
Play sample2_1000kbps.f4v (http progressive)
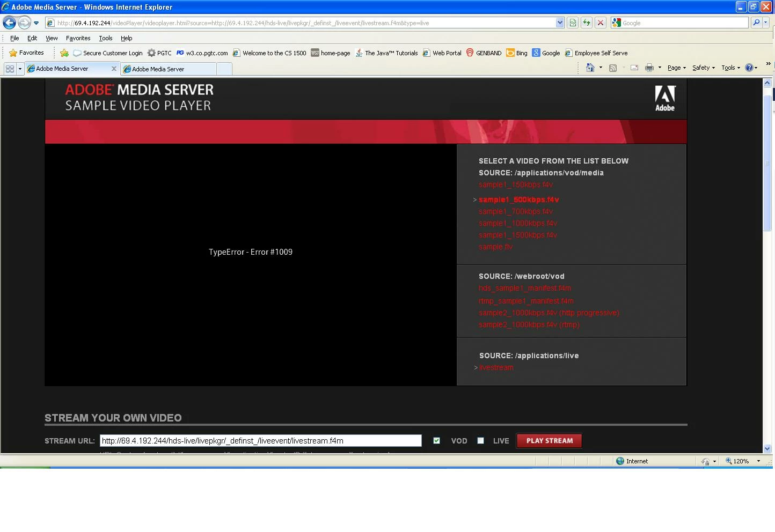tap(549, 313)
